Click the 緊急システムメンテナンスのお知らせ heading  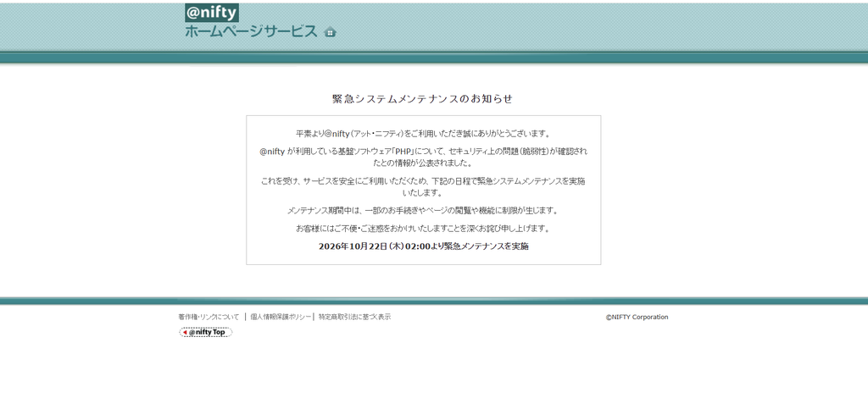[422, 99]
